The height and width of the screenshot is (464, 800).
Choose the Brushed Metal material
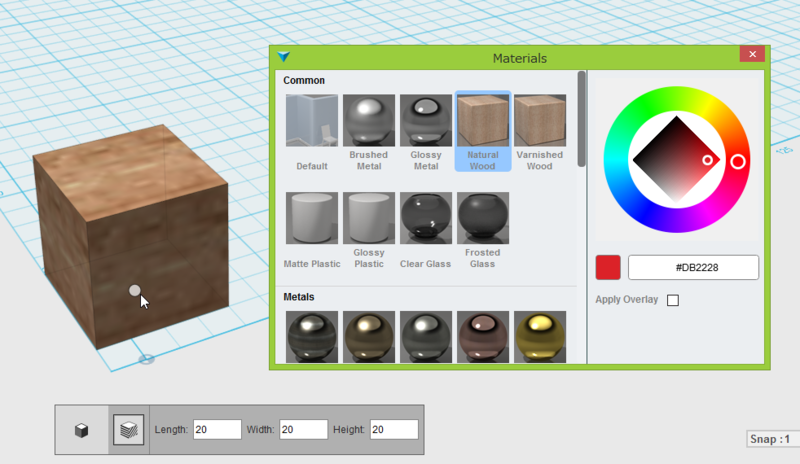369,120
